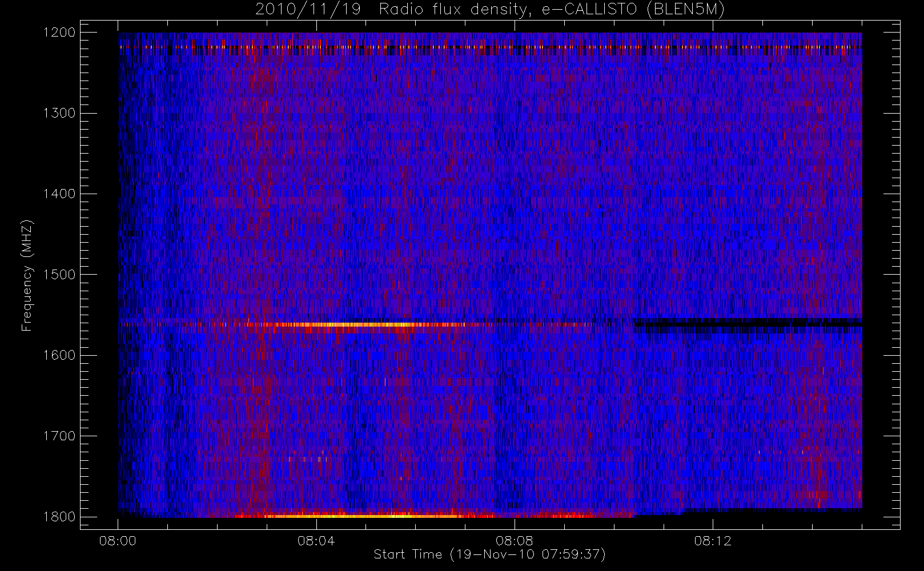Click the plot title with date 2010/11/19
This screenshot has width=924, height=571.
(x=490, y=10)
